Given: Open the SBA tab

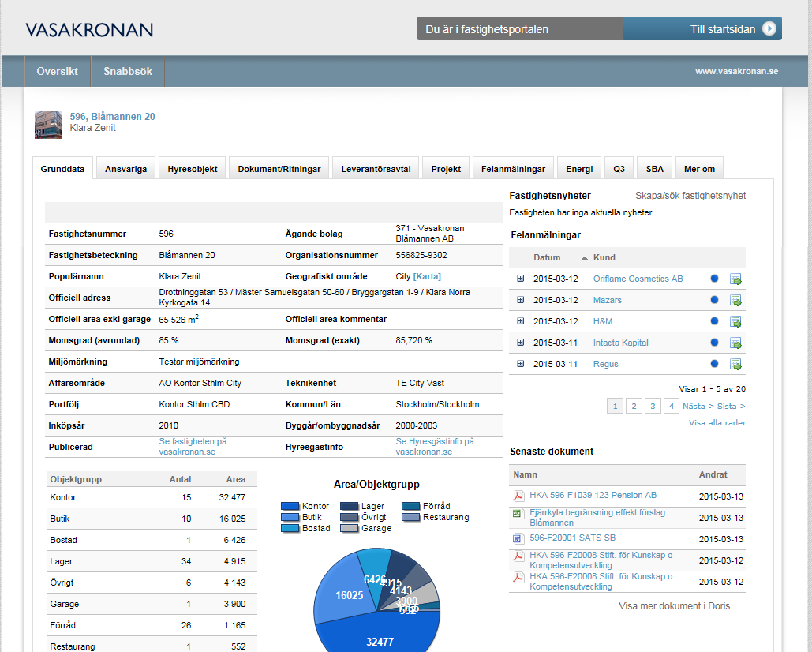Looking at the screenshot, I should click(x=655, y=169).
